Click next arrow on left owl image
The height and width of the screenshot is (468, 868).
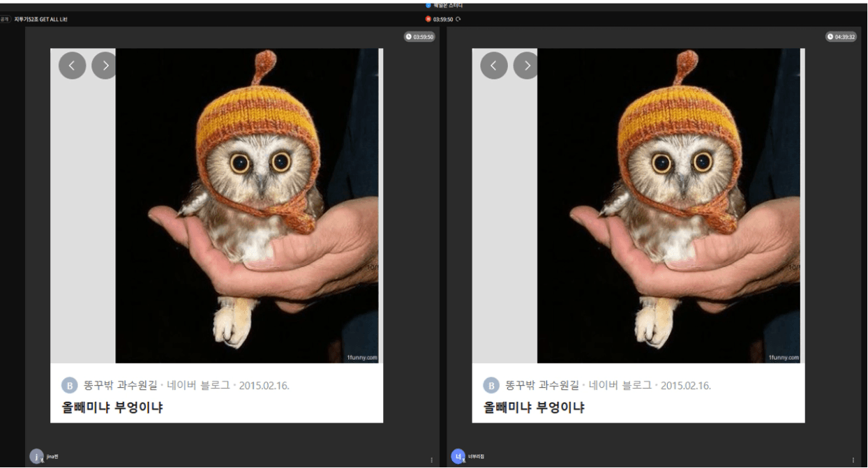tap(105, 66)
